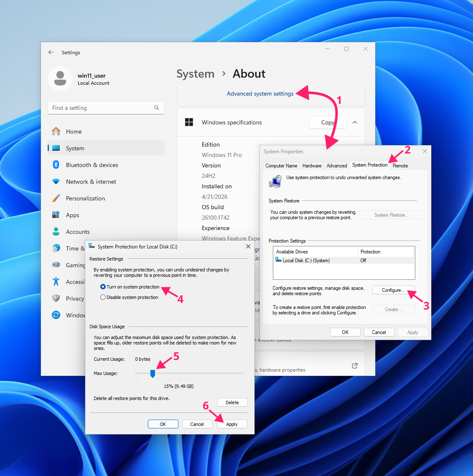Screen dimensions: 473x476
Task: Click OK in System Protection for Local Disk dialog
Action: (163, 424)
